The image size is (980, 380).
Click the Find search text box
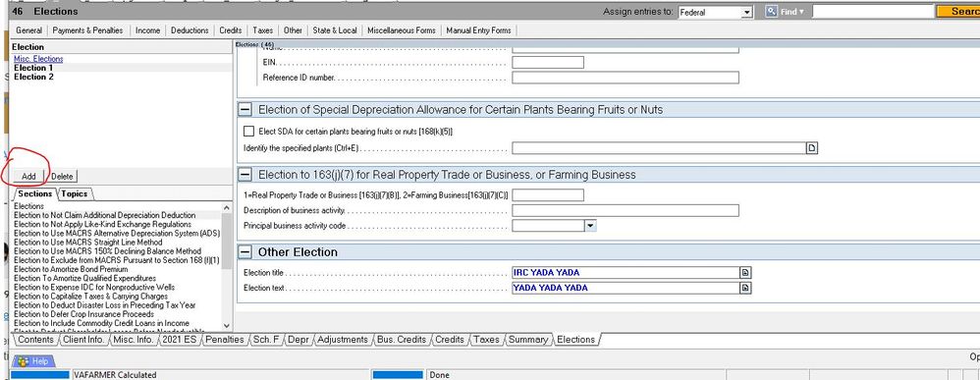[x=873, y=11]
